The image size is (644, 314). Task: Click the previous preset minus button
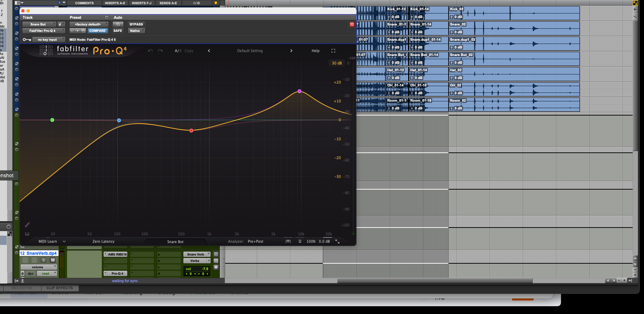[72, 31]
